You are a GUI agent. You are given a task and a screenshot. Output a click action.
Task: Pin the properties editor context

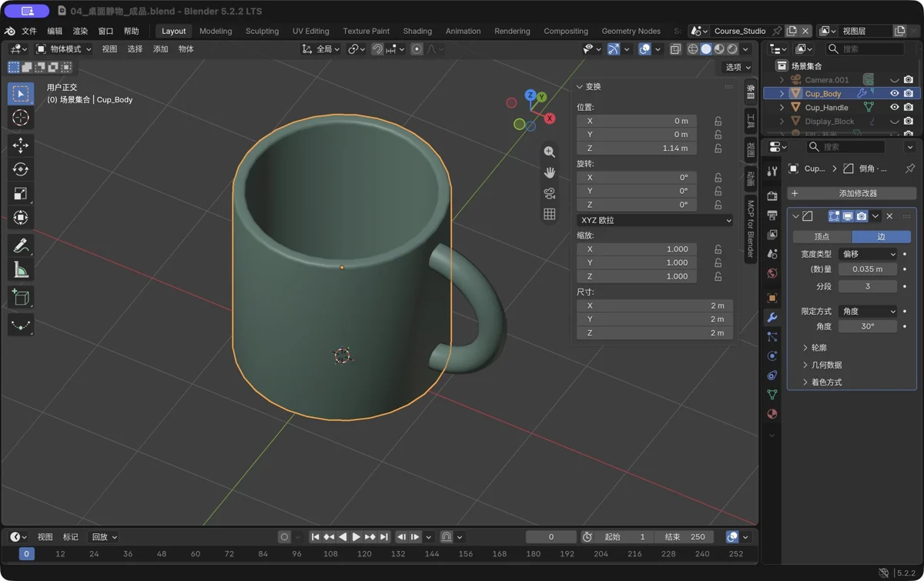[x=909, y=169]
